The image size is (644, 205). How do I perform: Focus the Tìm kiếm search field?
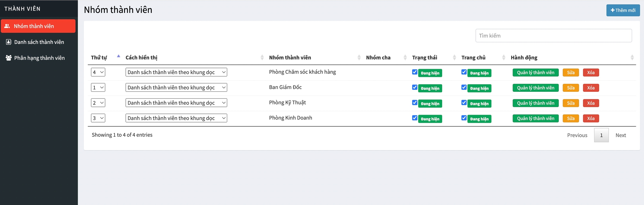pos(553,36)
